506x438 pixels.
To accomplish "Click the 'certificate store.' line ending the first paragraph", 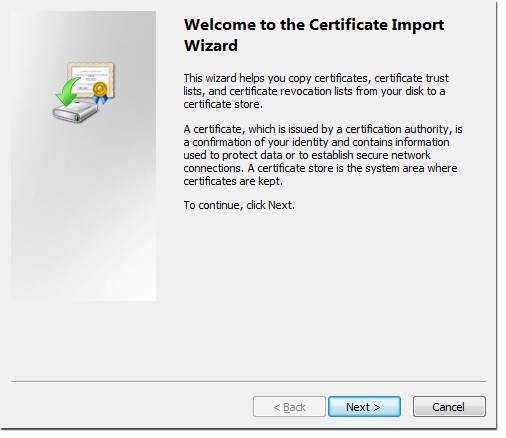I will tap(223, 104).
